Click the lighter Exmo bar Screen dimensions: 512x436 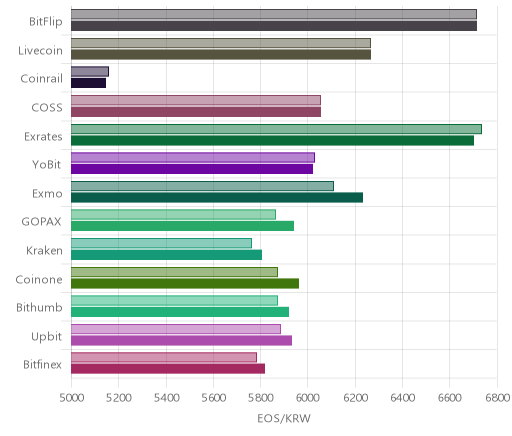click(x=202, y=186)
